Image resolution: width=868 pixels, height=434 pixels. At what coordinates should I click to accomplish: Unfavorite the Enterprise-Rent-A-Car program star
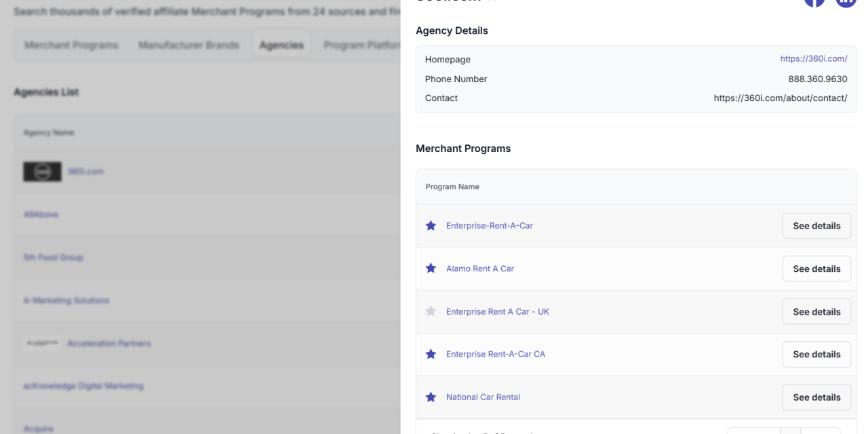[431, 225]
